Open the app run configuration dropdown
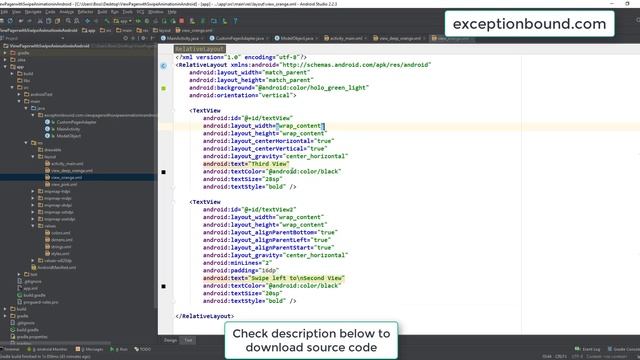 (x=123, y=21)
